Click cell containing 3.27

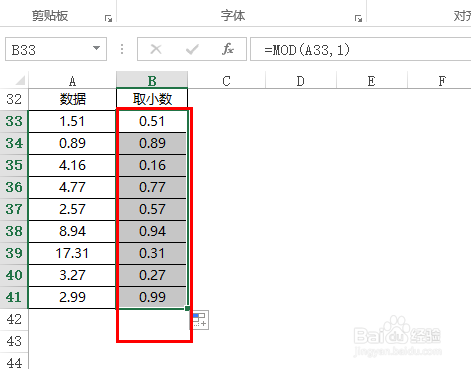(x=72, y=275)
